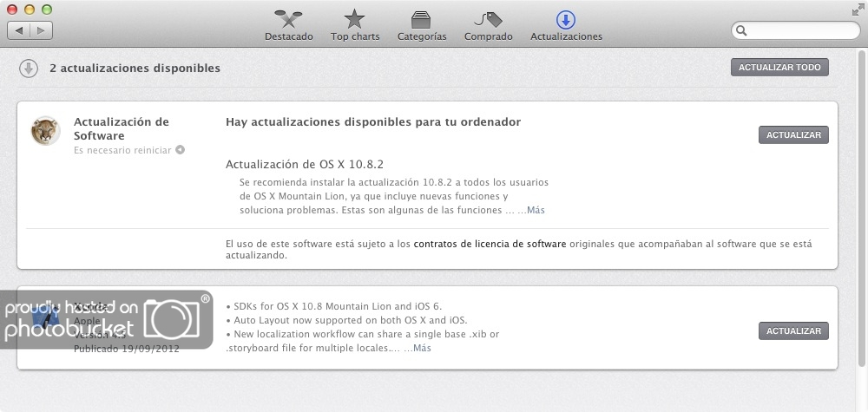868x412 pixels.
Task: Click the vertical scrollbar
Action: (x=861, y=207)
